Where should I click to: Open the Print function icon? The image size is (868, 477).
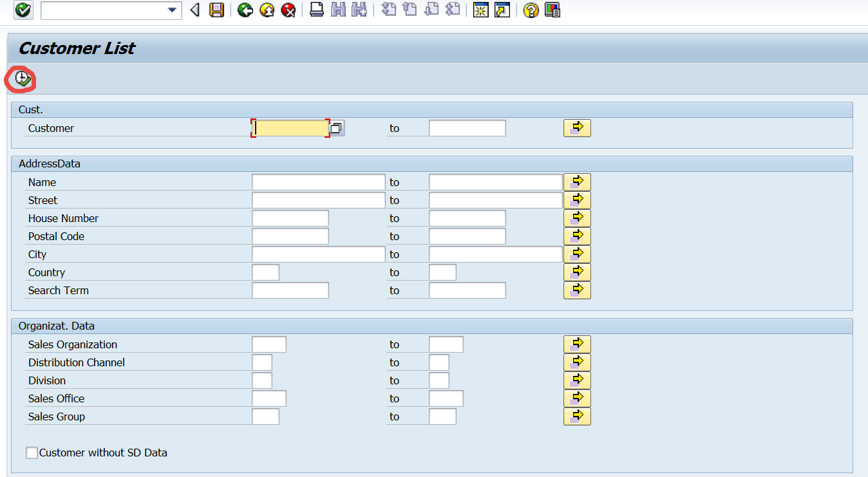click(316, 10)
